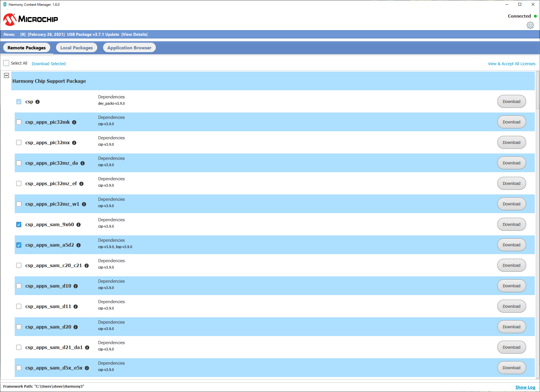This screenshot has height=392, width=540.
Task: View the csp_apps_sam_d21_da1 info icon
Action: tap(87, 348)
